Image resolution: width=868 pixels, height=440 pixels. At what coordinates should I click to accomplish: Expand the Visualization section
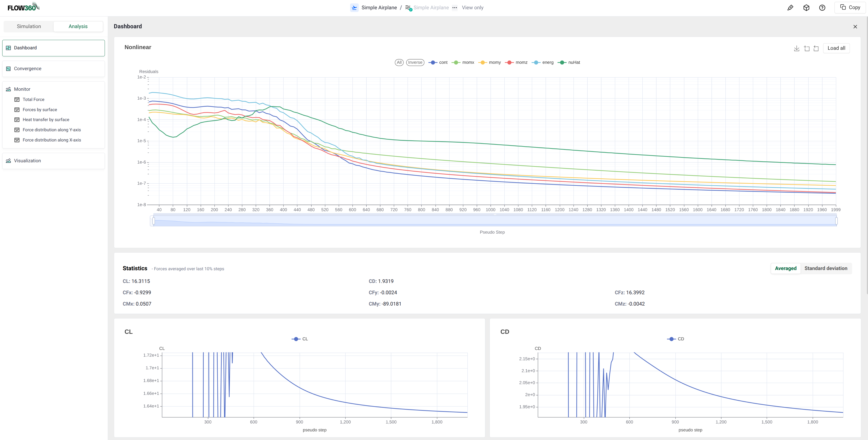pyautogui.click(x=27, y=161)
